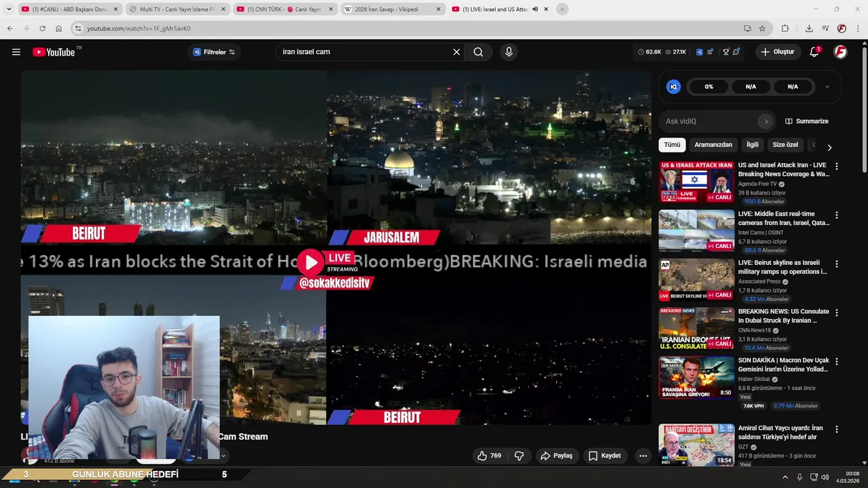Open options for Macron Son Dakika video
868x488 pixels.
(x=836, y=362)
